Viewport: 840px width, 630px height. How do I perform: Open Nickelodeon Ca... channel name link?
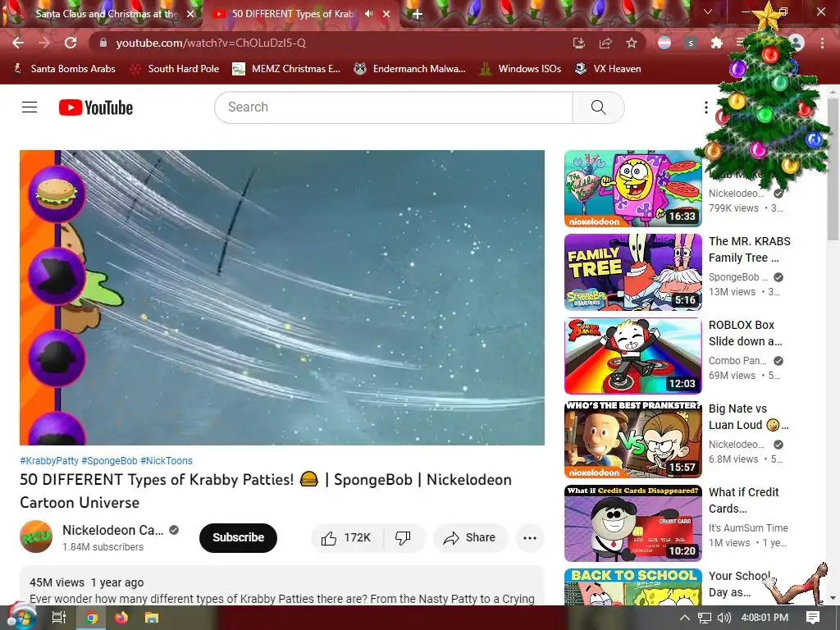[x=113, y=530]
